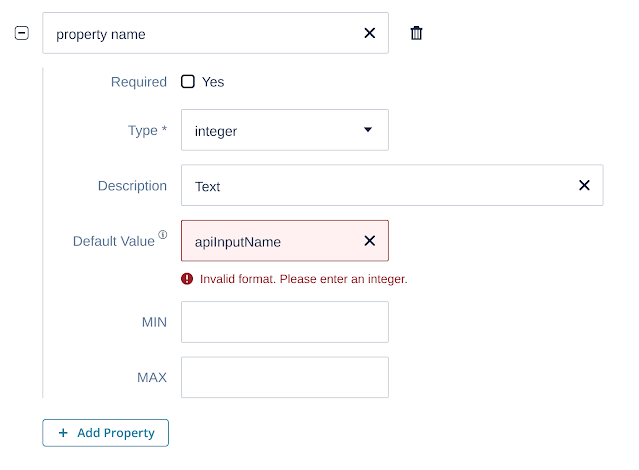Clear the Description text field
The image size is (639, 470).
(x=584, y=185)
